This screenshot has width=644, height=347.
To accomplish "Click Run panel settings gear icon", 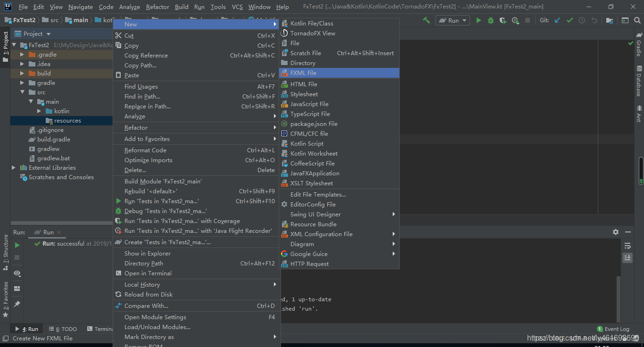I will (615, 232).
